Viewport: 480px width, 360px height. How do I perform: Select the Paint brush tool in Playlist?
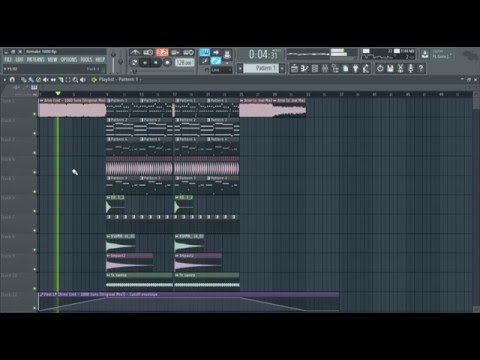coord(31,80)
